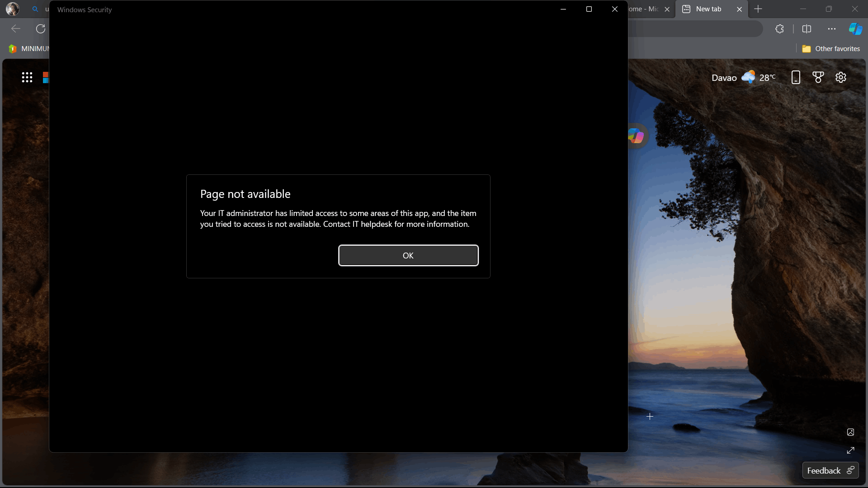This screenshot has width=868, height=488.
Task: Click the background image info icon
Action: point(850,432)
